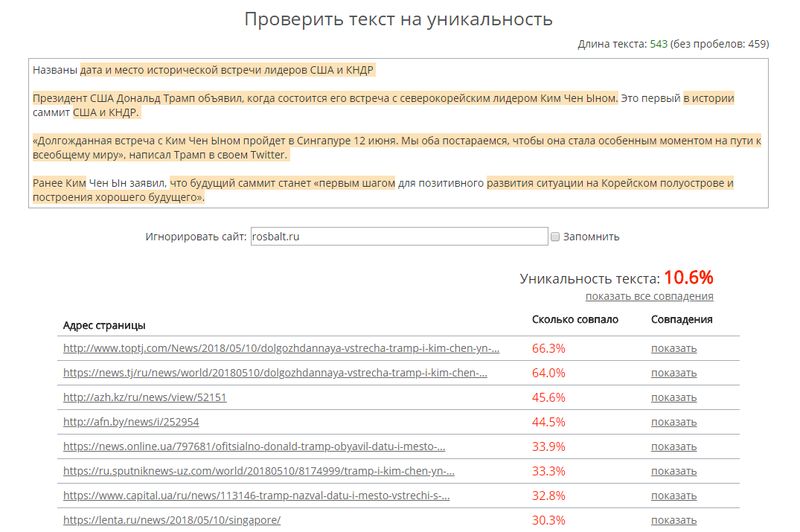Screen dimensions: 800x532
Task: Open the news.tj result link
Action: 275,373
